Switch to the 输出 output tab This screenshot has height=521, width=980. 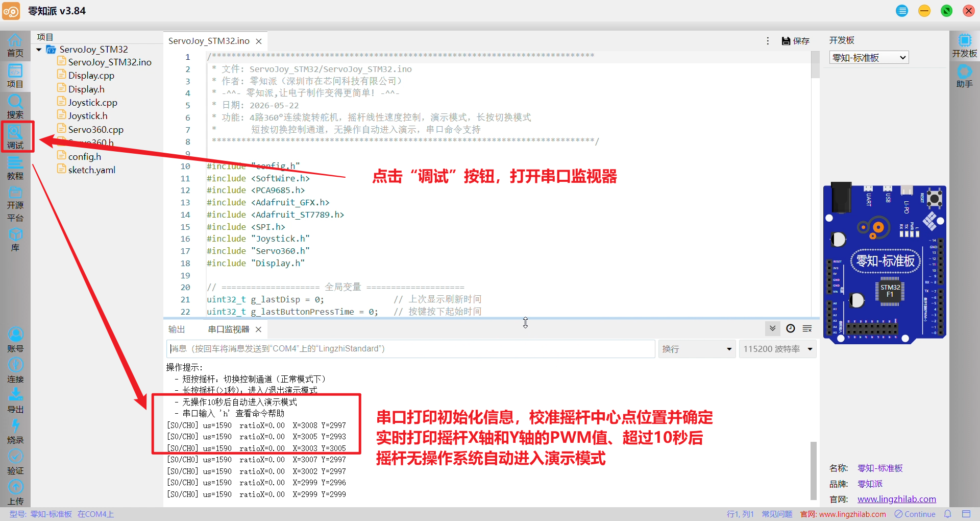(177, 329)
